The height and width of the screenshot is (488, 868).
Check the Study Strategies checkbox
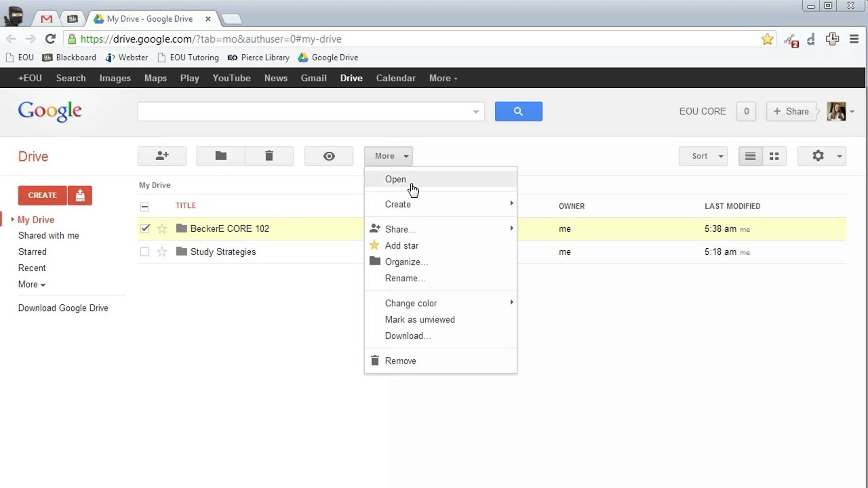coord(144,251)
